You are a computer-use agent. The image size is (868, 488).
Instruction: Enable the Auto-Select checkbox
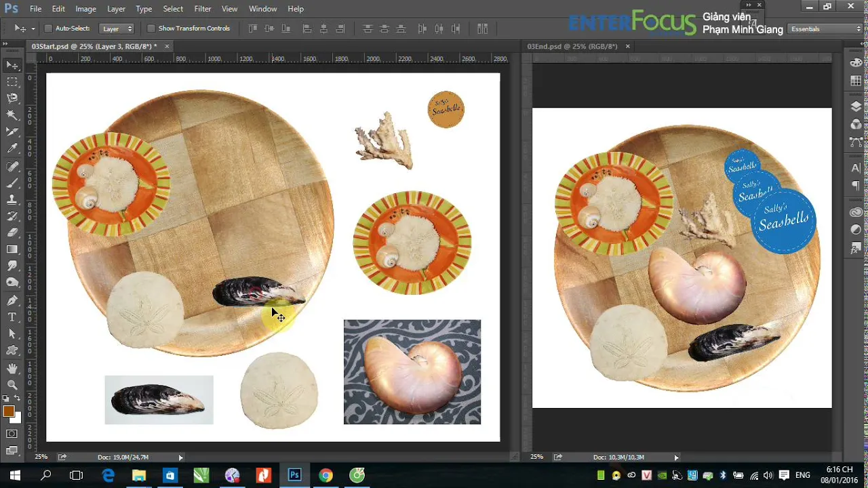pos(48,28)
